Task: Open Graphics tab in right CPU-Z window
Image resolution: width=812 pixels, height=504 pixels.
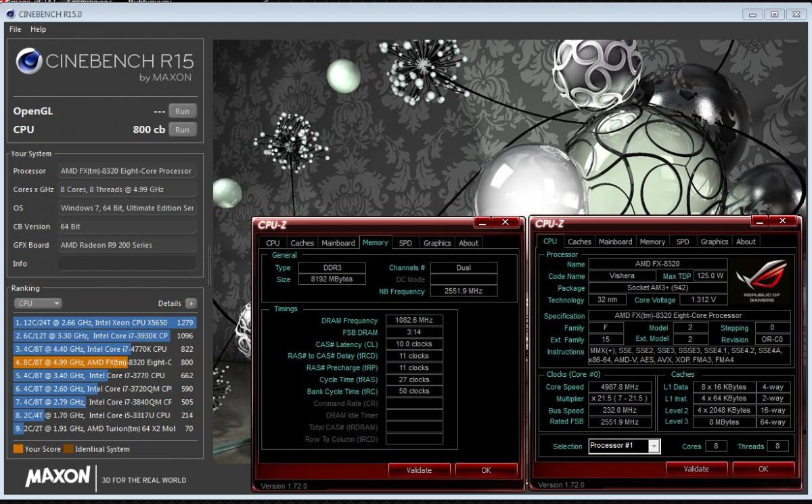Action: pyautogui.click(x=715, y=242)
